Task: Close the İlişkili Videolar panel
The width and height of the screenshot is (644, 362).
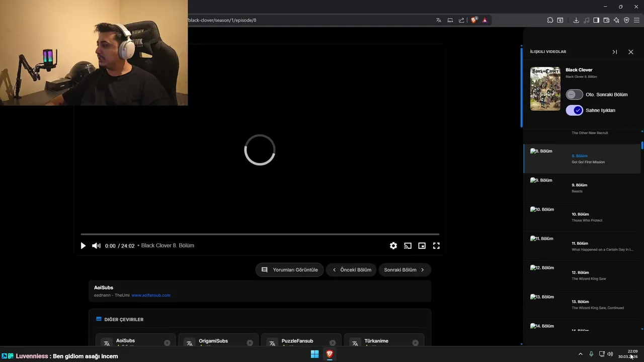Action: pyautogui.click(x=631, y=52)
